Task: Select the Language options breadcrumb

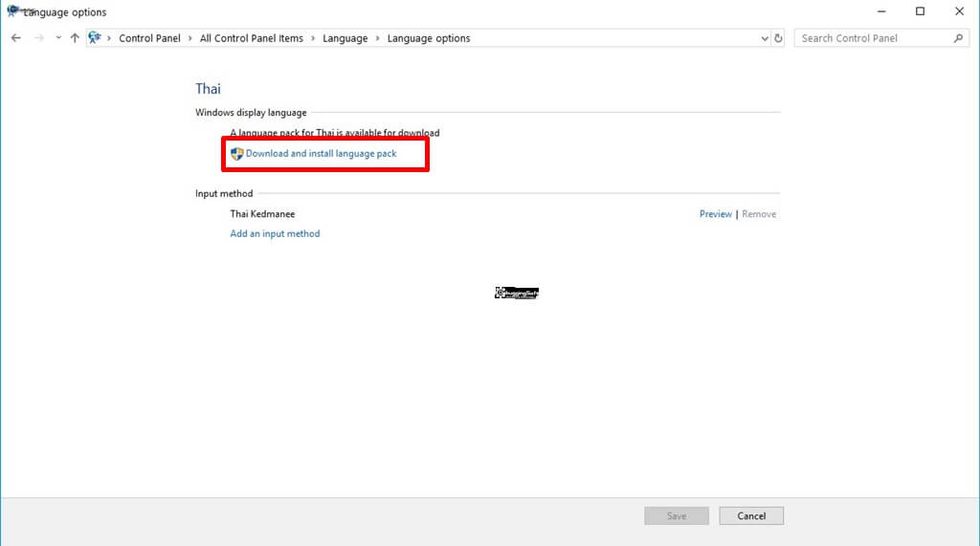Action: click(429, 38)
